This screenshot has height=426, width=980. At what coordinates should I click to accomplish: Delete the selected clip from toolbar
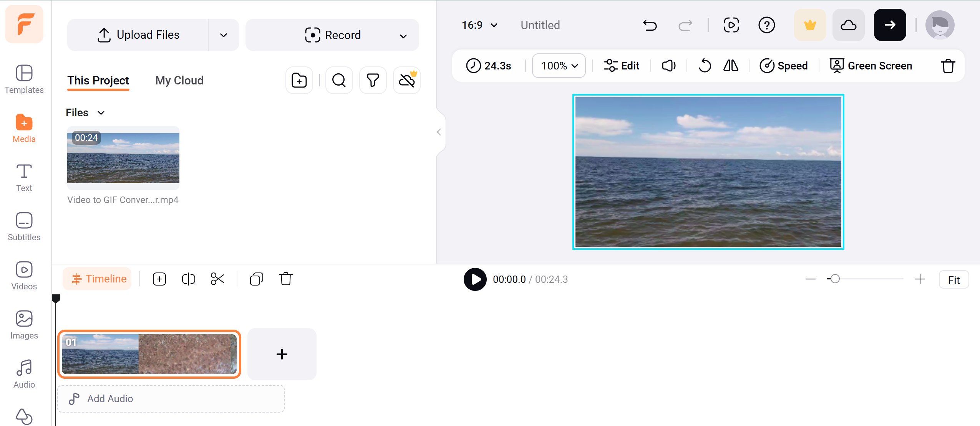(x=948, y=66)
